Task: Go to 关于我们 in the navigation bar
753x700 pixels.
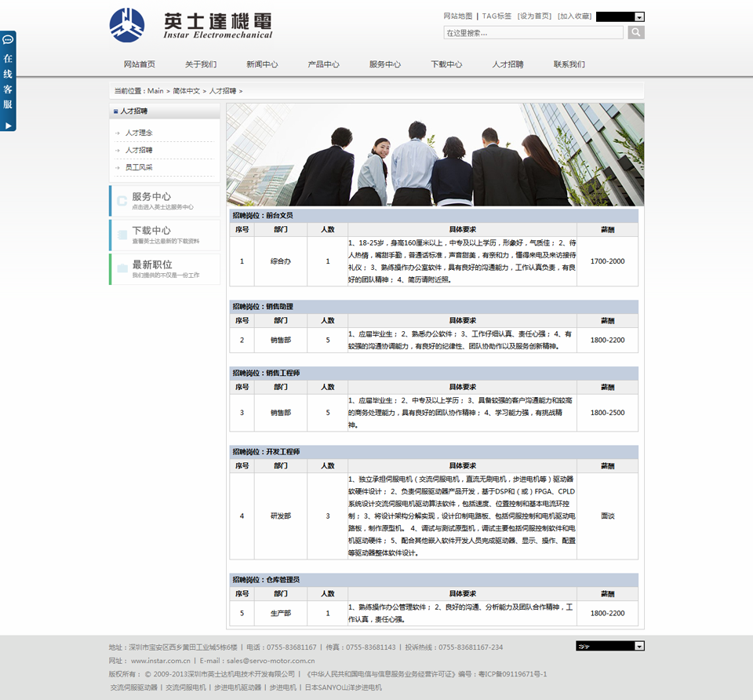Action: click(x=201, y=64)
